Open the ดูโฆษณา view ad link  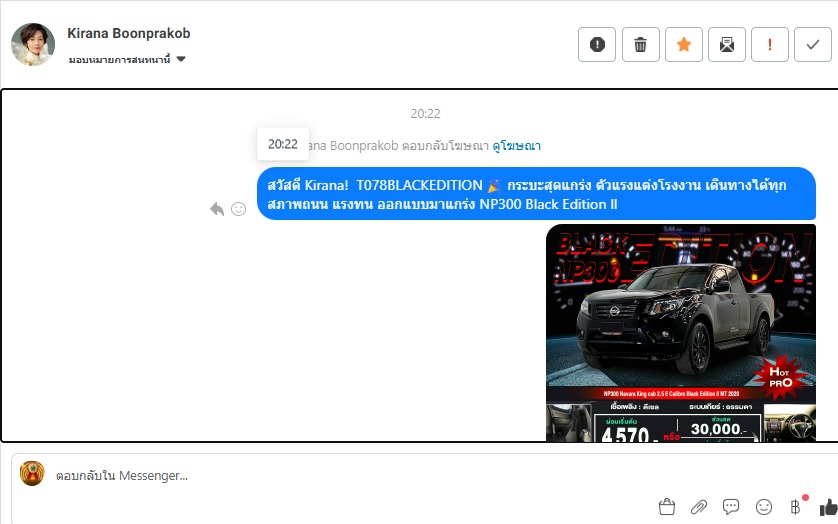(x=516, y=145)
